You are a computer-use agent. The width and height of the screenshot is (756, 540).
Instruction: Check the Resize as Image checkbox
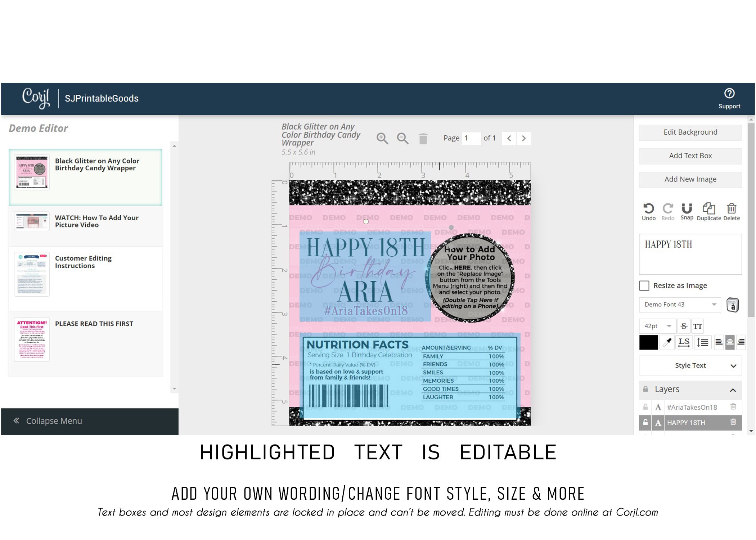[644, 285]
